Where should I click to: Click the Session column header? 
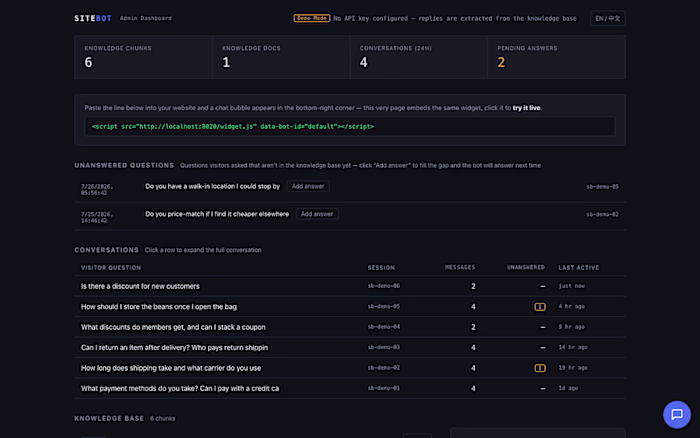click(x=381, y=267)
